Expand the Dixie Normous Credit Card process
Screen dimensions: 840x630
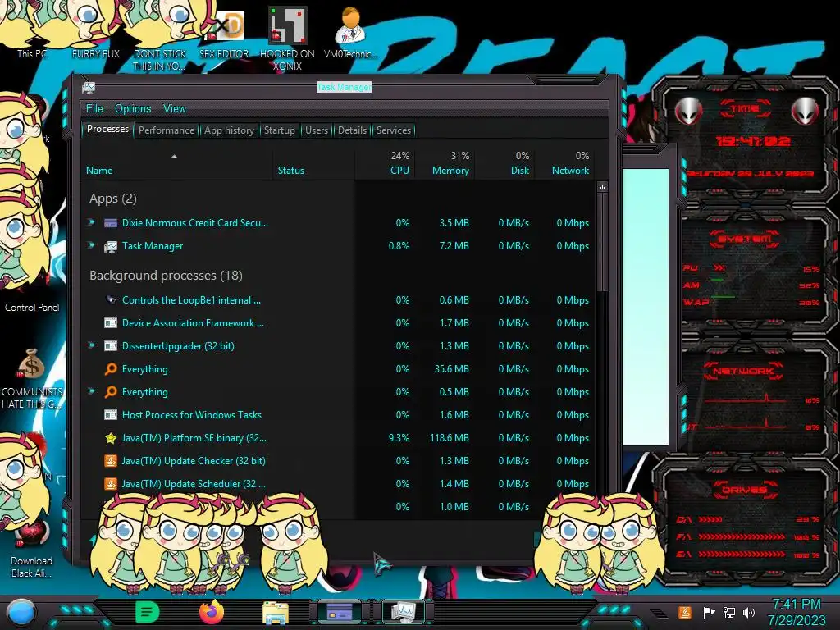(92, 221)
